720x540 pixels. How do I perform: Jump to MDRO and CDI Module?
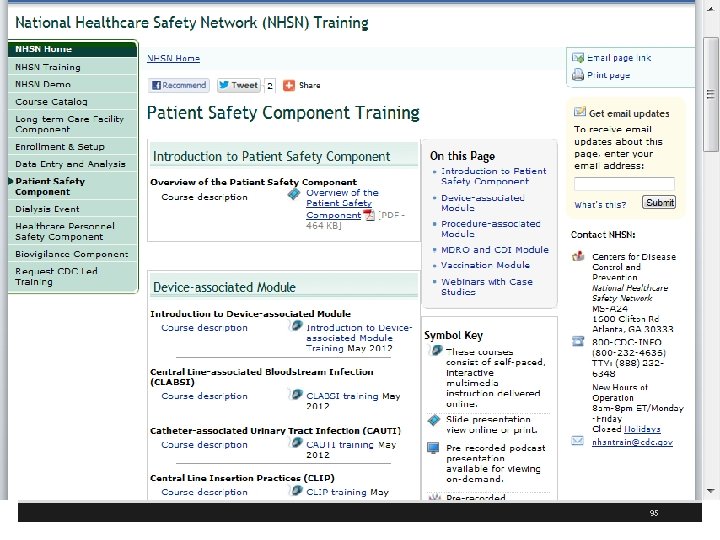click(495, 250)
